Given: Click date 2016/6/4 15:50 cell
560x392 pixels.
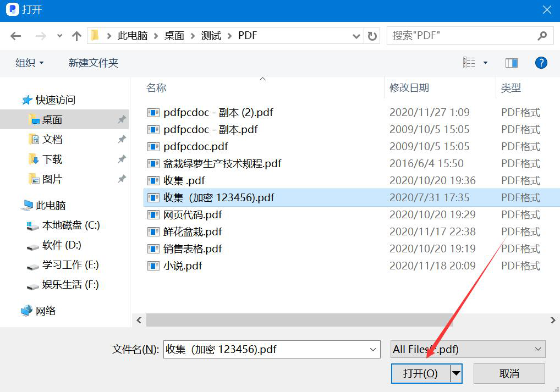Looking at the screenshot, I should (426, 163).
